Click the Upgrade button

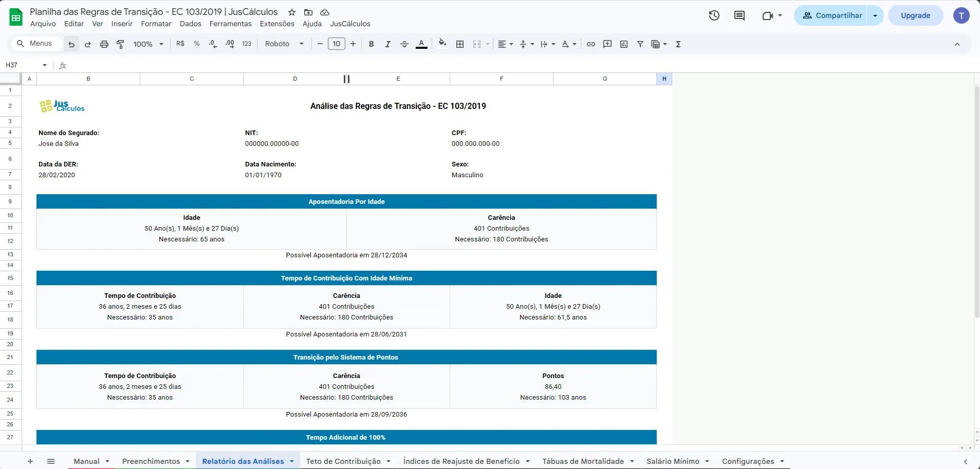[915, 15]
